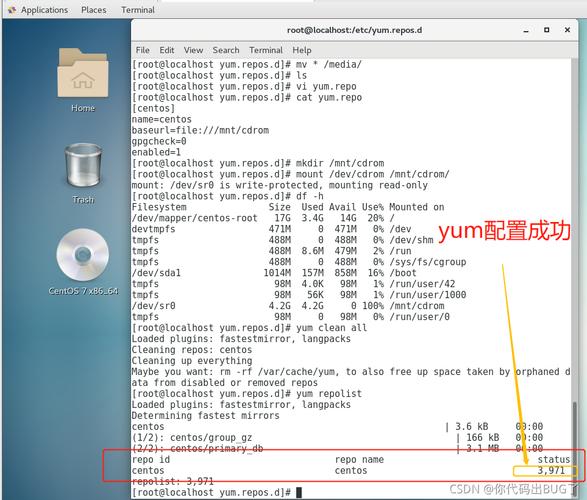This screenshot has width=587, height=500.
Task: Open the CentOS 7 x86_64 disc icon
Action: click(x=83, y=262)
